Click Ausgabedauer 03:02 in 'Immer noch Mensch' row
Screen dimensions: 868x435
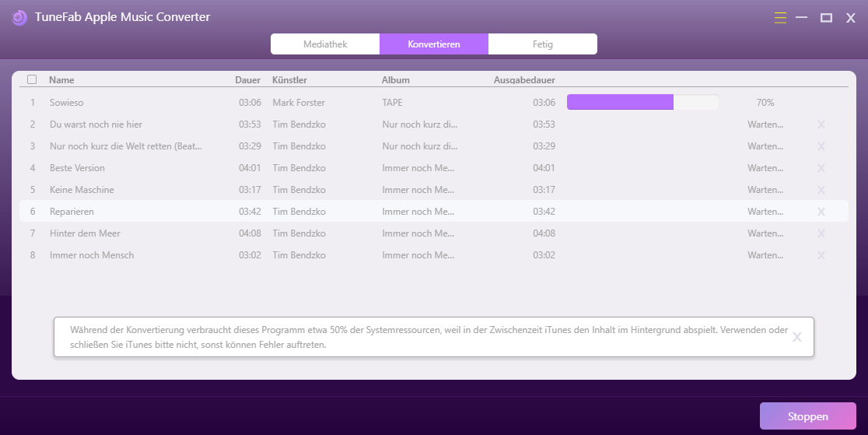[x=544, y=255]
